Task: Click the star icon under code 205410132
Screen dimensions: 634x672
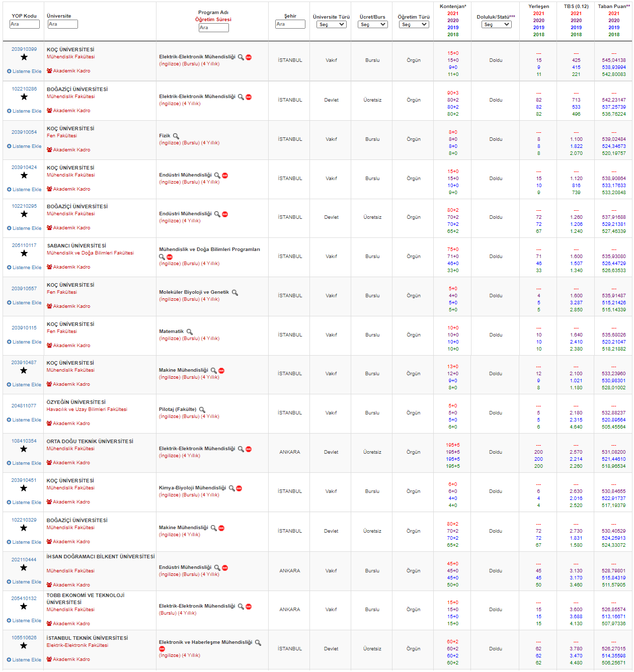Action: point(24,607)
